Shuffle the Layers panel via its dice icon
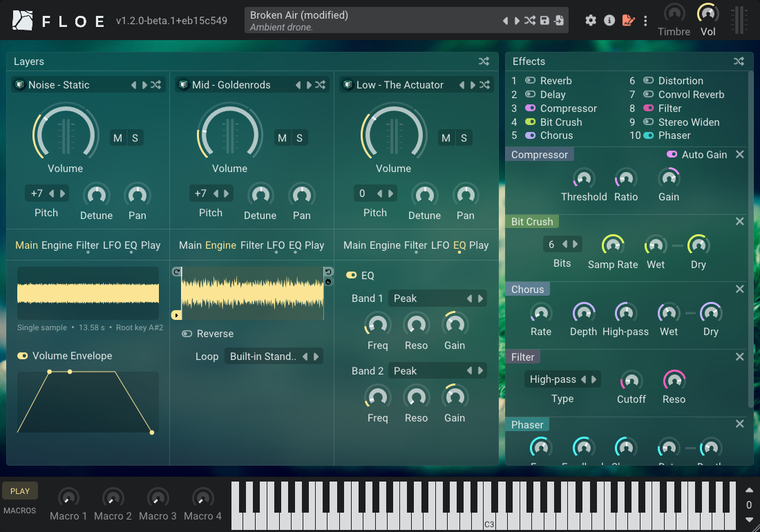760x532 pixels. (x=484, y=61)
